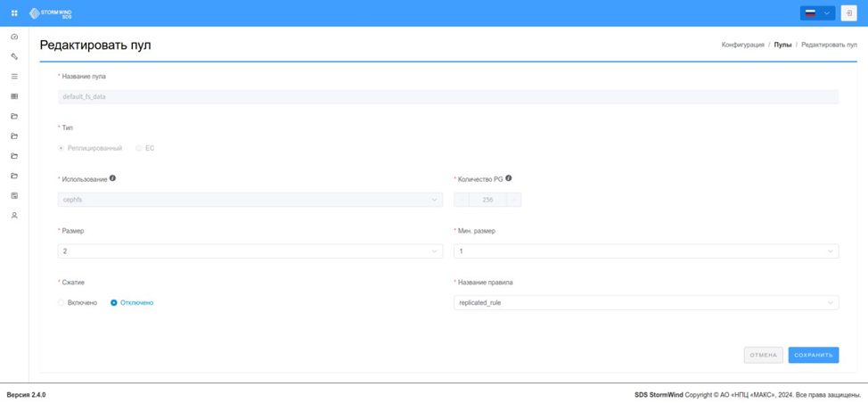Click the SDS StormWind copyright footer text
868x403 pixels.
[x=746, y=395]
